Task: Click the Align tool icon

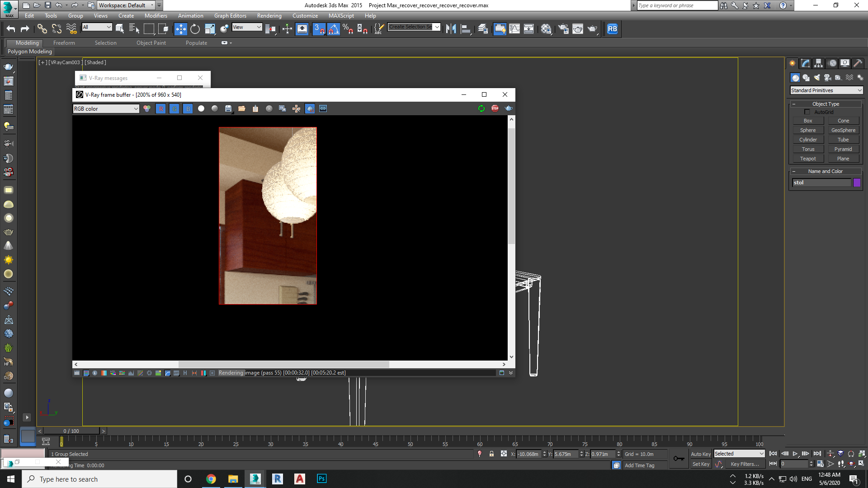Action: coord(466,29)
